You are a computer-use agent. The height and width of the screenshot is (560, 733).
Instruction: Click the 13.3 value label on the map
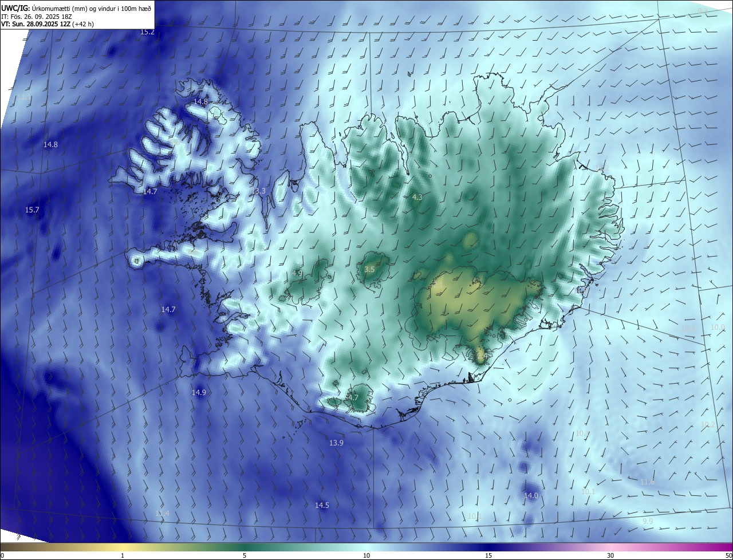click(258, 191)
